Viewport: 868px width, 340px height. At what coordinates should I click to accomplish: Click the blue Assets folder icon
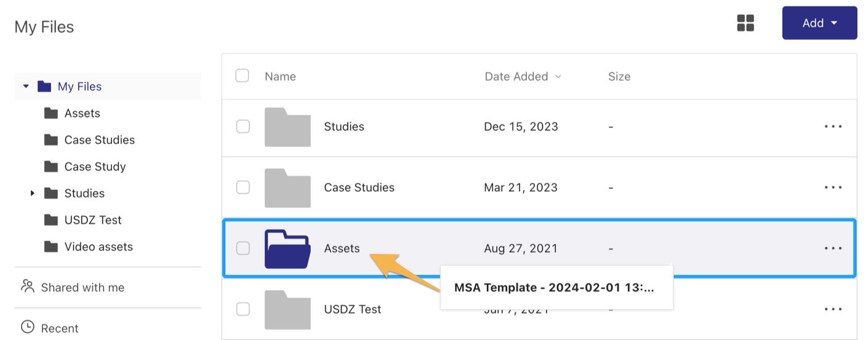pos(287,248)
